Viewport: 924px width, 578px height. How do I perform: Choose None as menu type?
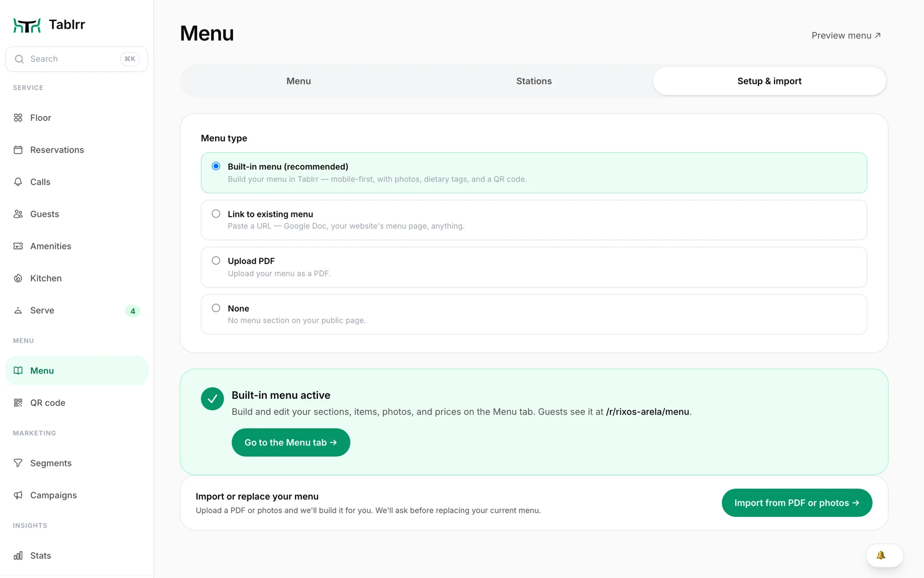point(216,308)
